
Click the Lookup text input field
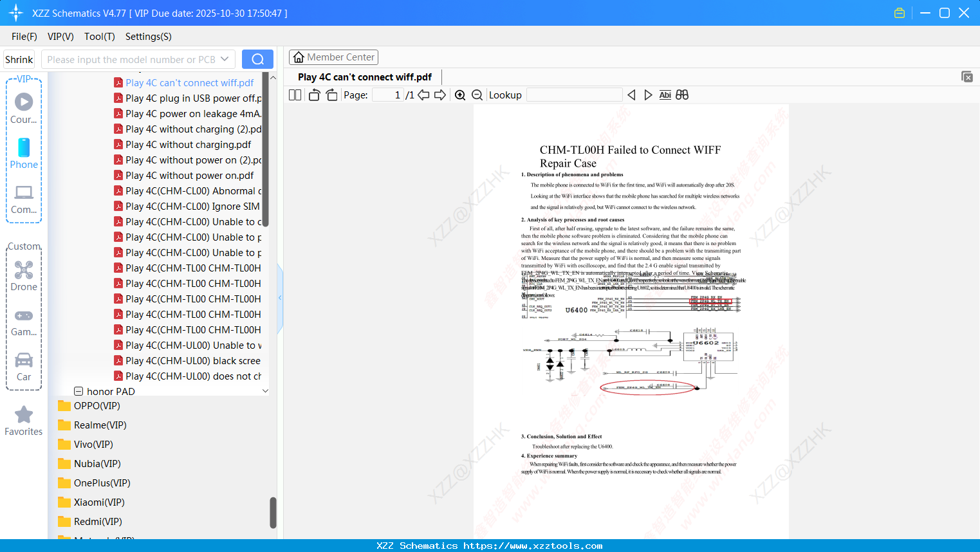point(575,95)
